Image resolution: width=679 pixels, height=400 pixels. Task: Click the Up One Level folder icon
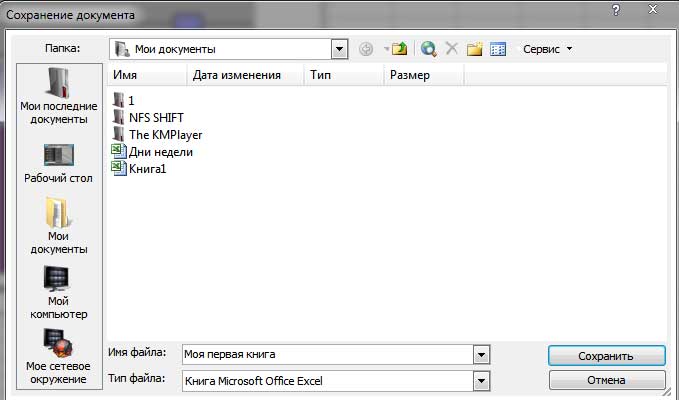point(401,48)
